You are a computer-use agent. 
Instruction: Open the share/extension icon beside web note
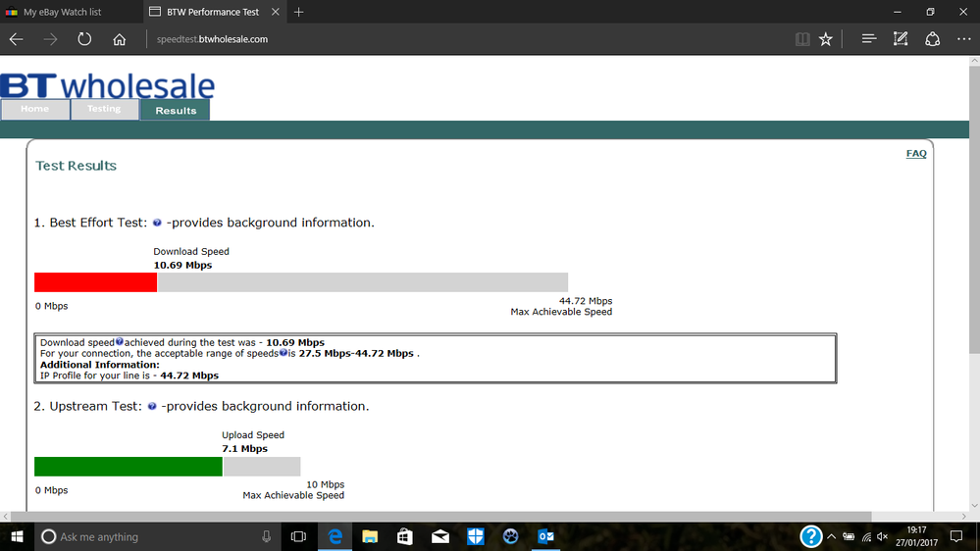tap(933, 39)
